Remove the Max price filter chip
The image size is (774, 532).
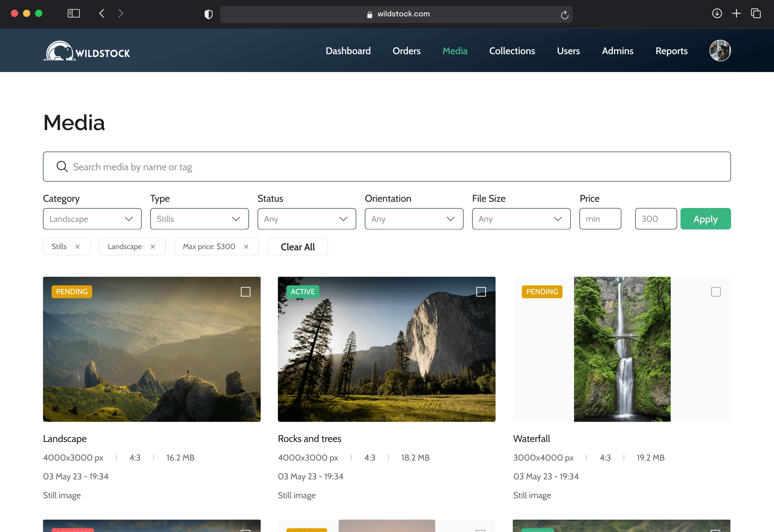point(246,247)
